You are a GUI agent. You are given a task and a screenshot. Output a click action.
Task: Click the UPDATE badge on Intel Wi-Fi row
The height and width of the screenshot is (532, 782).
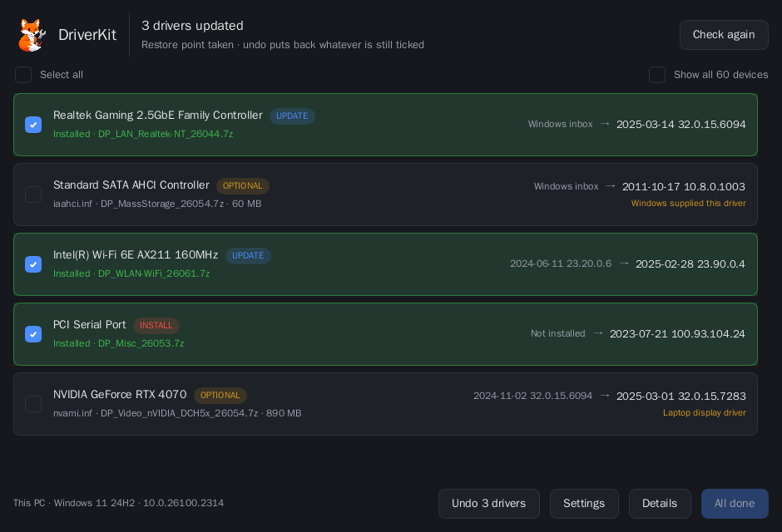pyautogui.click(x=248, y=255)
